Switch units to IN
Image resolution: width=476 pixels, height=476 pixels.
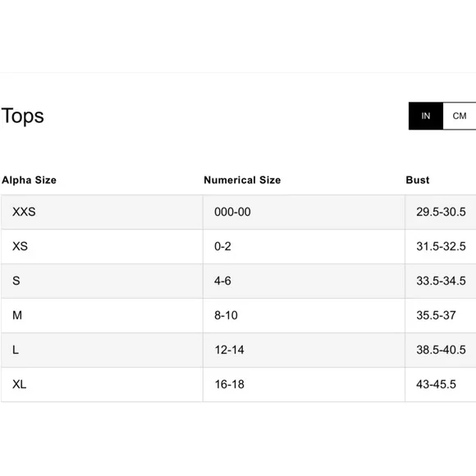pyautogui.click(x=426, y=116)
